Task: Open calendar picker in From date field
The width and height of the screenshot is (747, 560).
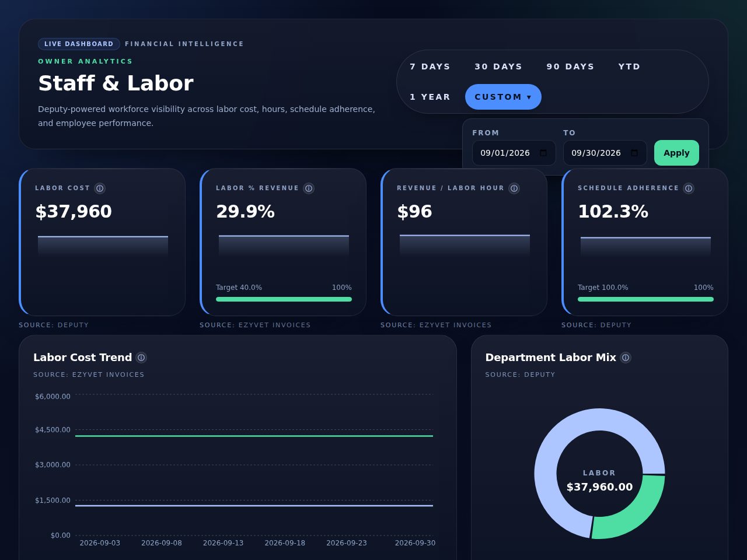Action: coord(543,153)
